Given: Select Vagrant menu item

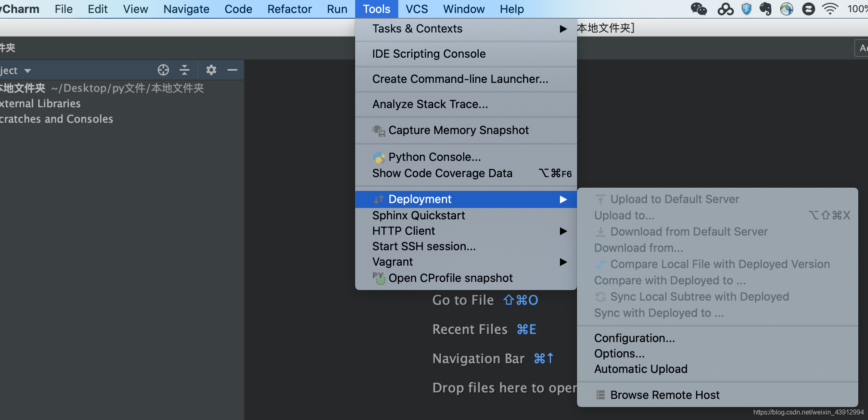Looking at the screenshot, I should (x=466, y=262).
